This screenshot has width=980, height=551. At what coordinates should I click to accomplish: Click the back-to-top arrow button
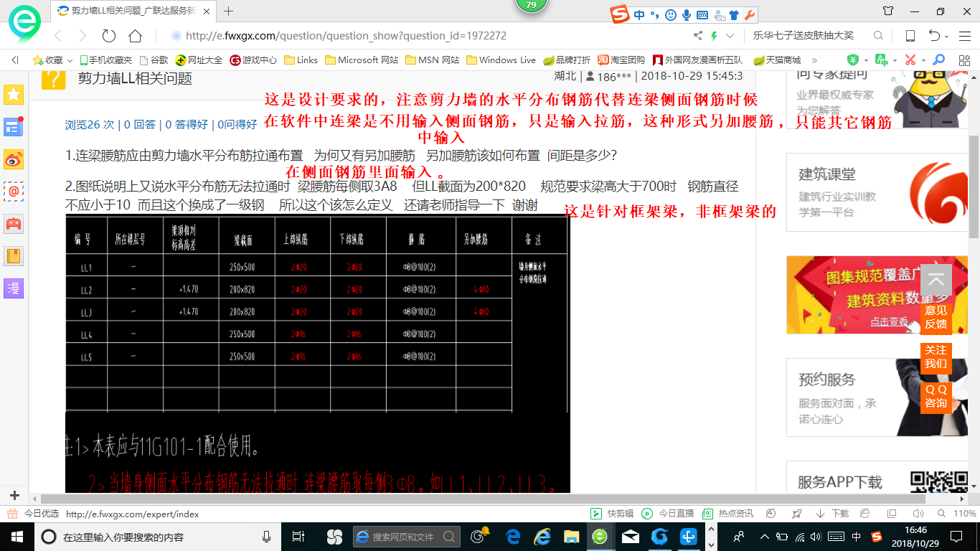point(936,280)
